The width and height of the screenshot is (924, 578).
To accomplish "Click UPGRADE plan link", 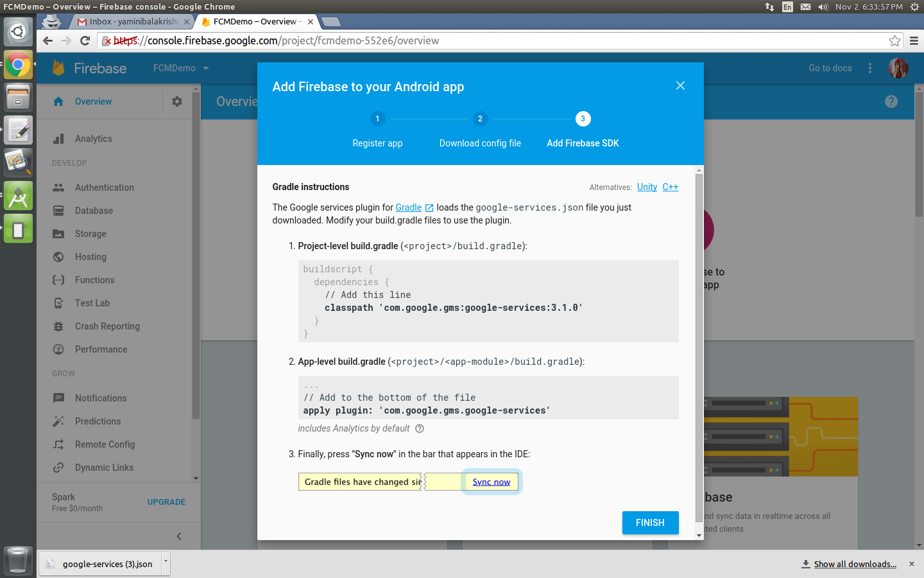I will click(166, 502).
